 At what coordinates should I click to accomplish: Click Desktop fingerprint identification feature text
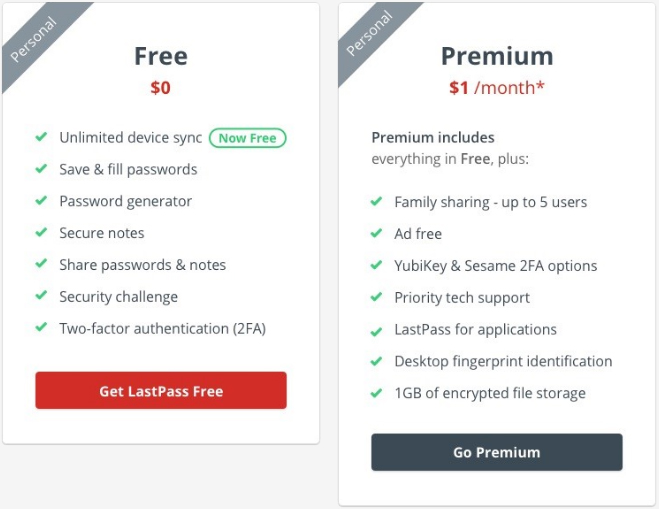(503, 361)
